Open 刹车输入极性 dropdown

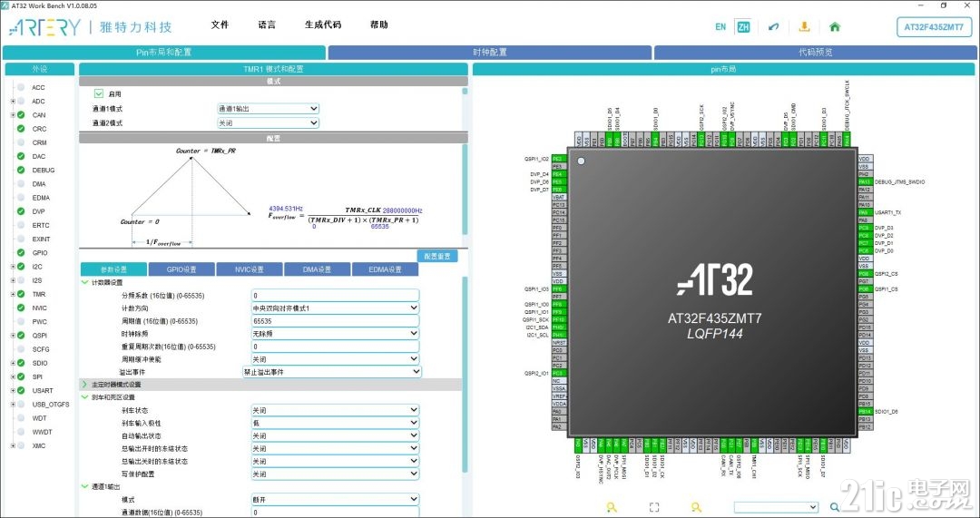[x=335, y=423]
